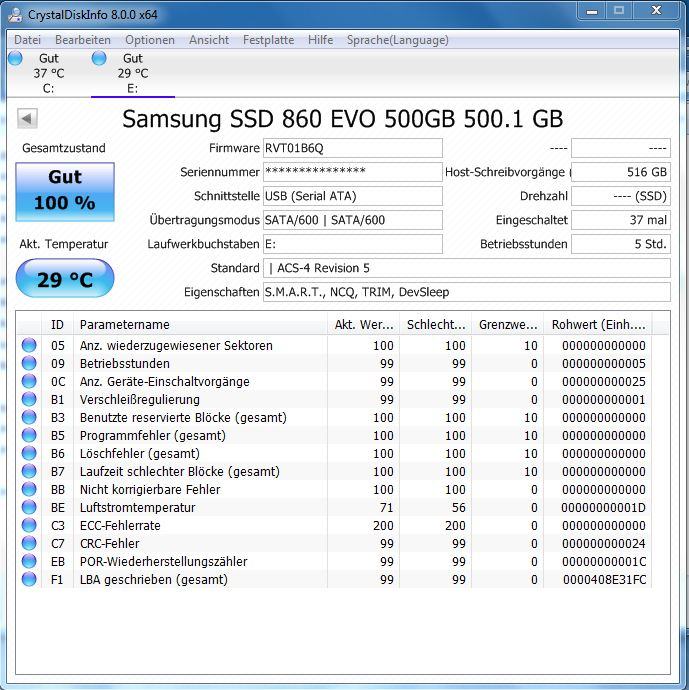Click raw value 00000000001C
689x690 pixels.
pos(604,562)
